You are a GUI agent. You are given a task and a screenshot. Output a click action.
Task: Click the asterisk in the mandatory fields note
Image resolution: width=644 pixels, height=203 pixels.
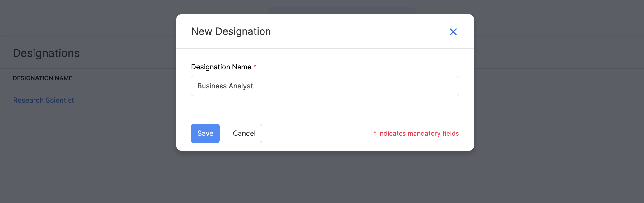[x=375, y=133]
